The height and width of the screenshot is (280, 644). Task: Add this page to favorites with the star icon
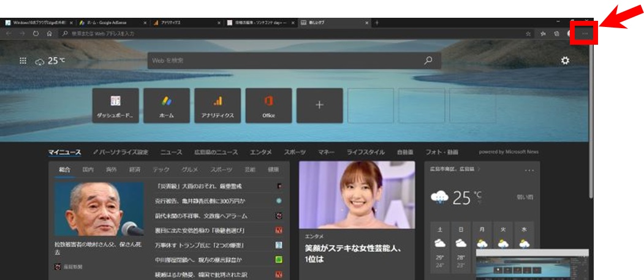[528, 34]
